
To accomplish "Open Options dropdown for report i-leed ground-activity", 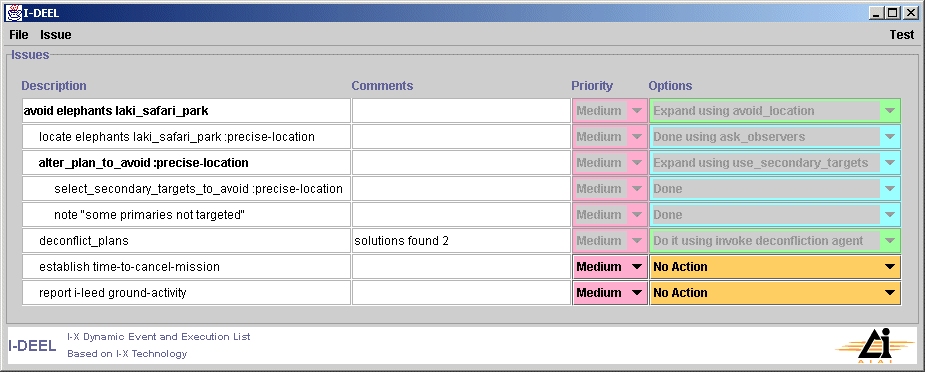I will click(775, 292).
